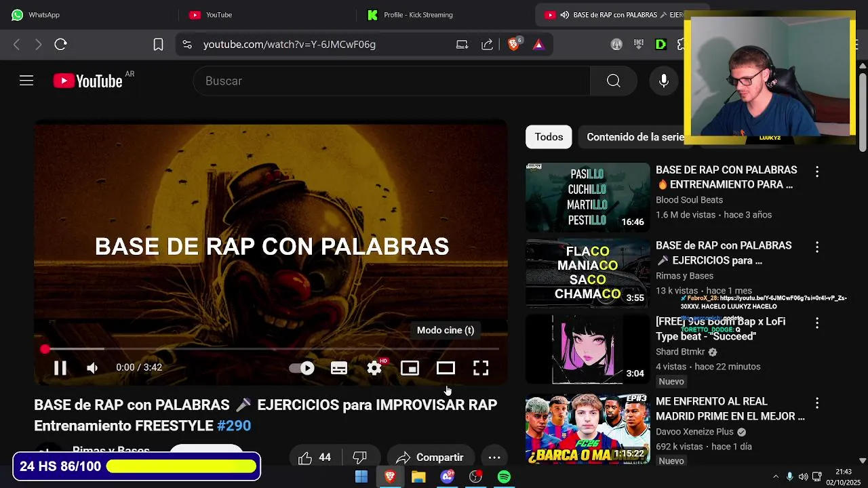Visit the Davoo Xeneize Plus channel
Screen dimensions: 868x488
tap(694, 432)
